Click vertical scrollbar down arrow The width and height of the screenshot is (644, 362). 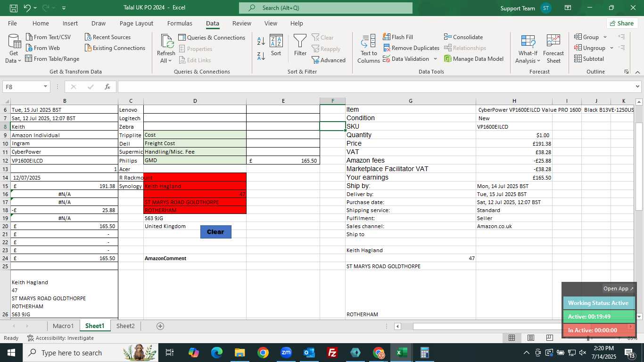[639, 317]
